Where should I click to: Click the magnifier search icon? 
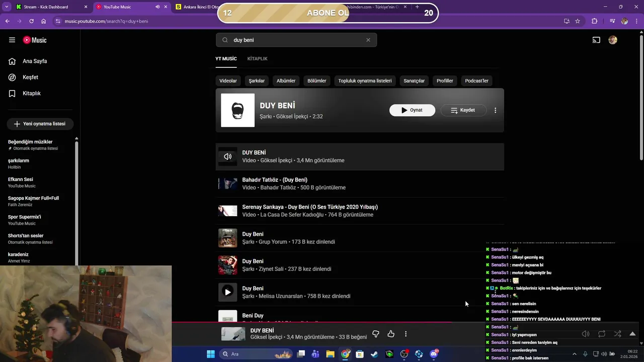[x=225, y=40]
